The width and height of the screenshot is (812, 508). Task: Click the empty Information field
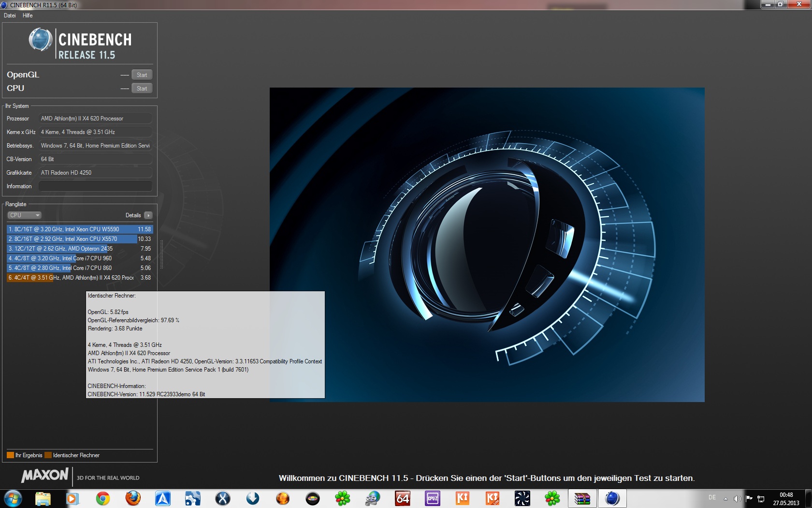click(95, 186)
